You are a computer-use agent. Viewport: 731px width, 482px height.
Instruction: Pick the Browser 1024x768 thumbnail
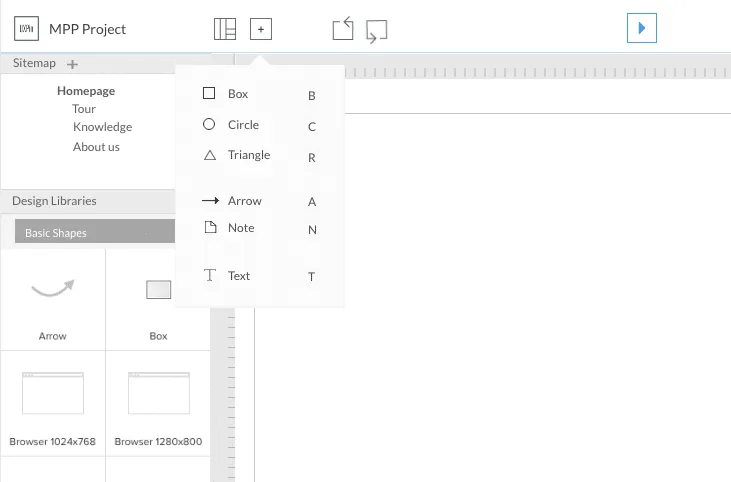click(53, 393)
